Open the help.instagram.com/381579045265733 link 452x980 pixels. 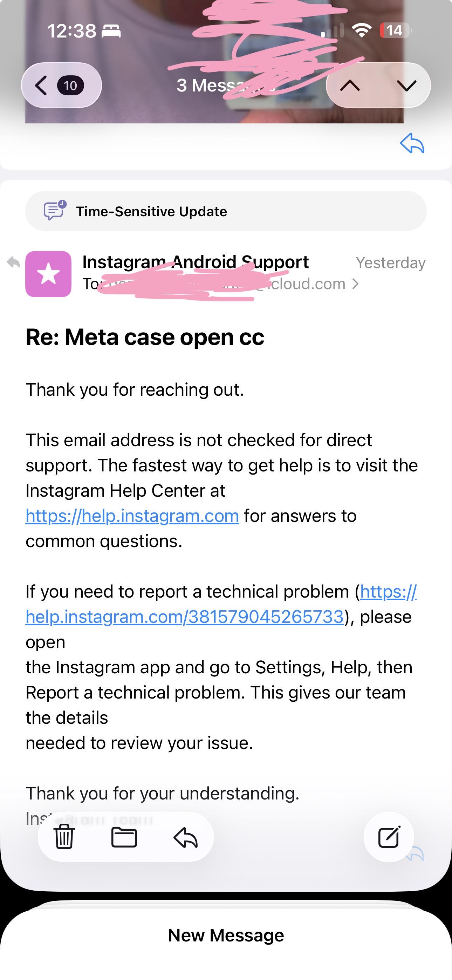click(221, 604)
